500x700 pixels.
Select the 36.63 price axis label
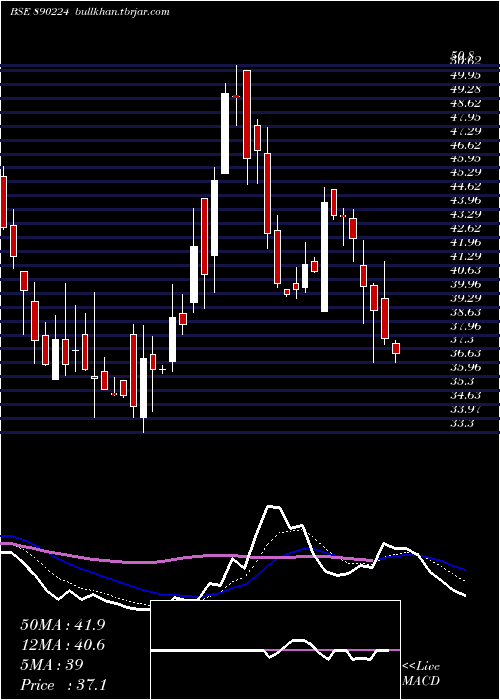(466, 354)
